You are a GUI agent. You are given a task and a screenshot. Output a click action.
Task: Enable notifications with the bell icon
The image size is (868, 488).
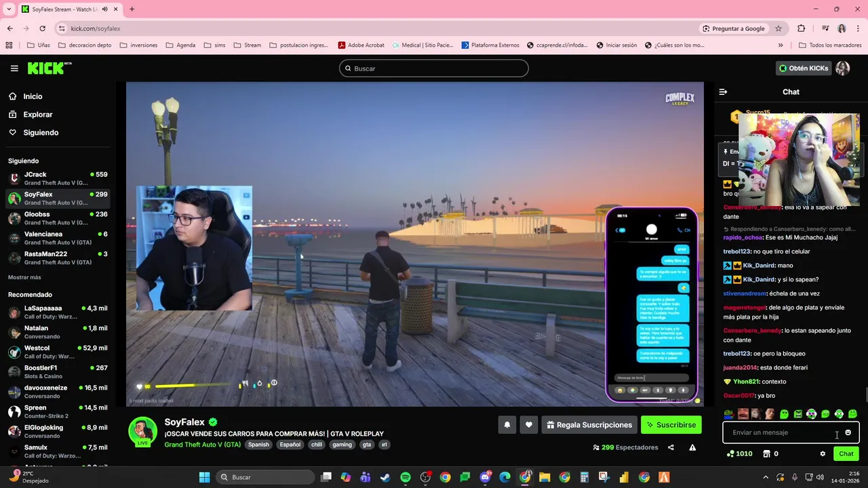click(x=507, y=425)
